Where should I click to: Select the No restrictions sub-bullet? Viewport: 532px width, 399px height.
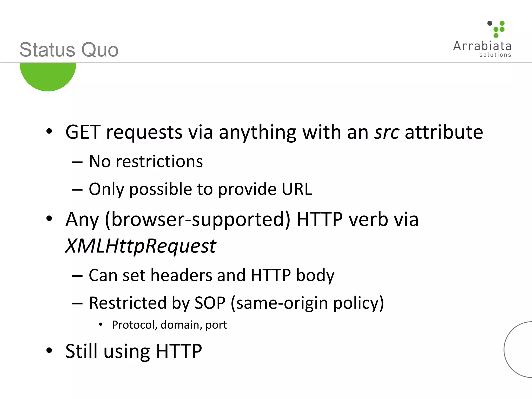[x=146, y=162]
